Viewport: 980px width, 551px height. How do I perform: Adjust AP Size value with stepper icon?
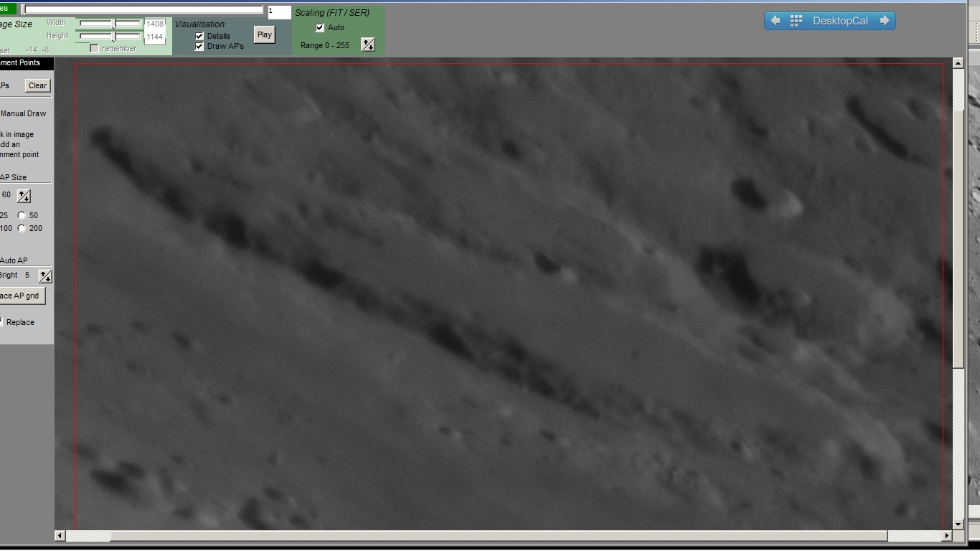[24, 195]
